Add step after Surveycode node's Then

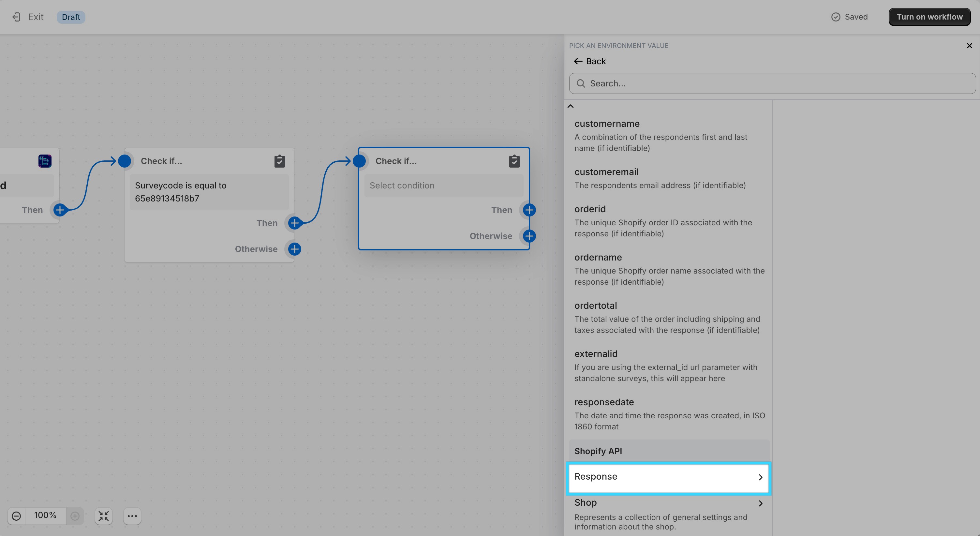pos(294,223)
